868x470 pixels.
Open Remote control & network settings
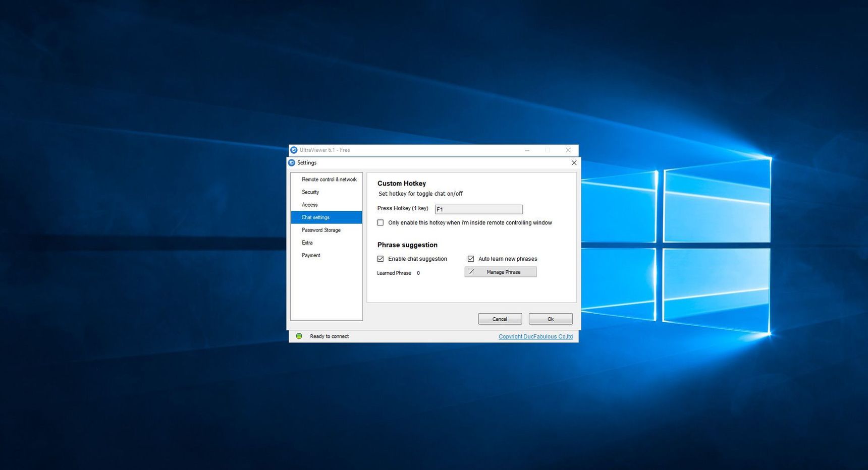pyautogui.click(x=327, y=180)
